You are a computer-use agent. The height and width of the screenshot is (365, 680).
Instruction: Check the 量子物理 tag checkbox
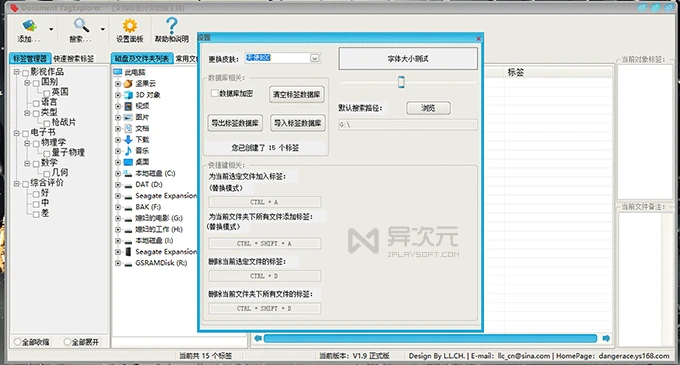[47, 153]
